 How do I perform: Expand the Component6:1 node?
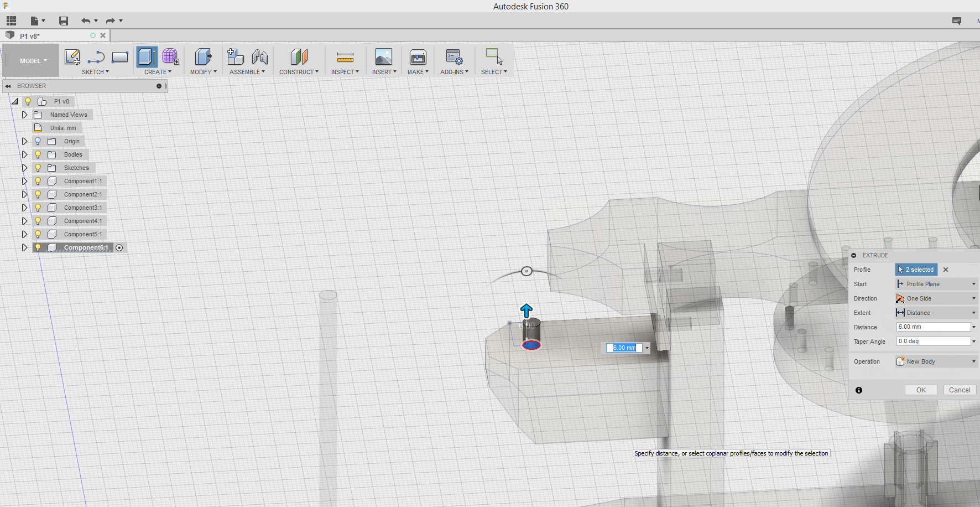coord(24,247)
